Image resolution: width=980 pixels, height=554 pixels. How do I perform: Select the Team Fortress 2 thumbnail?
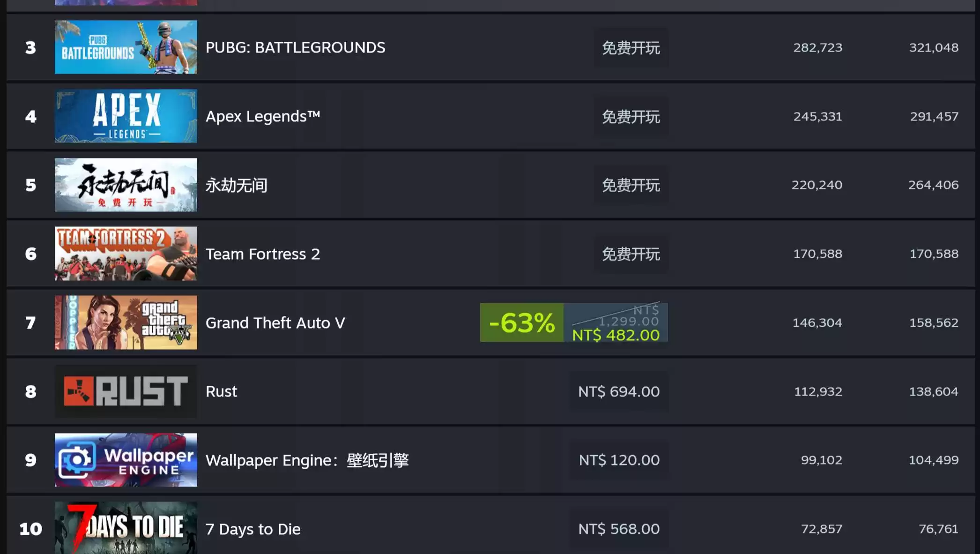[x=126, y=254]
